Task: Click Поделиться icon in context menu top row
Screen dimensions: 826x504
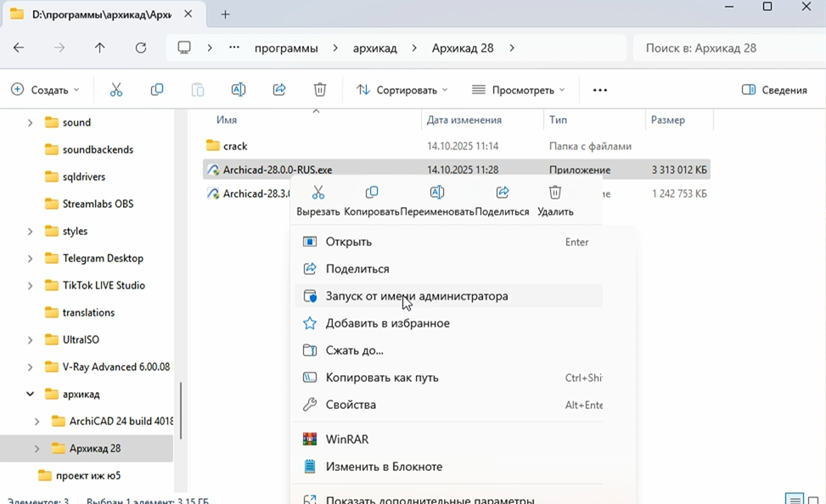Action: [x=502, y=200]
